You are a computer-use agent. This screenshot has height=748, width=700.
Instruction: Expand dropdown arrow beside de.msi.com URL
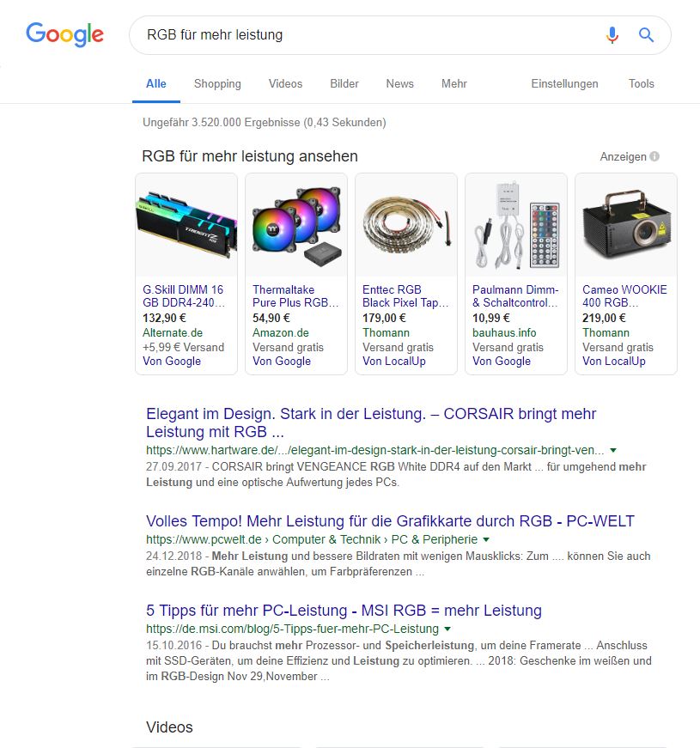(447, 629)
